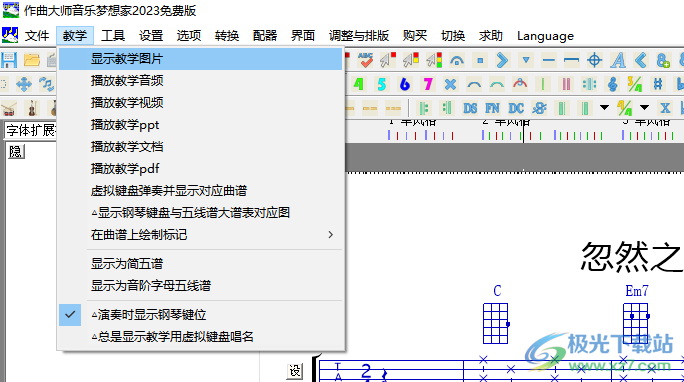Open the dropdown arrow right of 4/4 icon
This screenshot has height=382, width=684.
click(x=644, y=107)
